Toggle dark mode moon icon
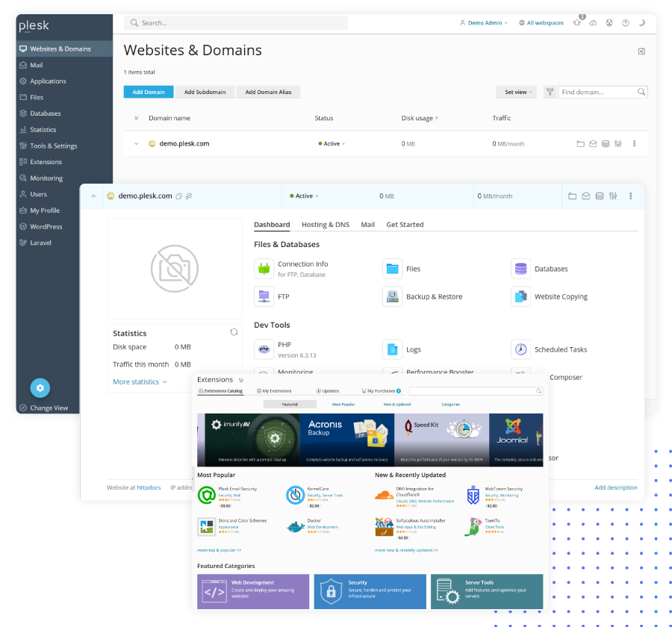This screenshot has height=627, width=672. click(641, 23)
